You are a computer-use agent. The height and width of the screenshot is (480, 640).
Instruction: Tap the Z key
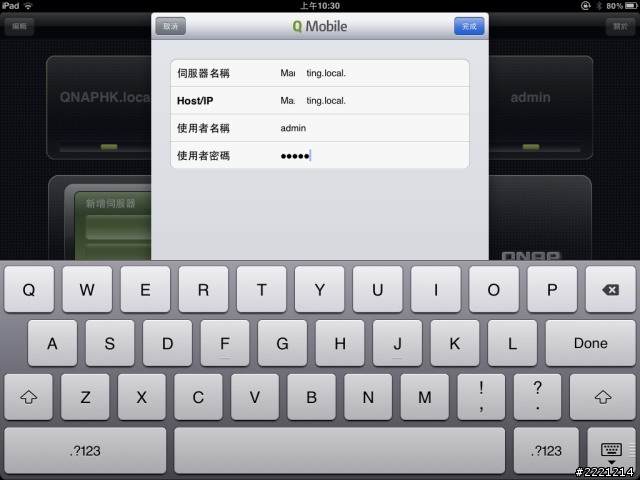tap(85, 397)
